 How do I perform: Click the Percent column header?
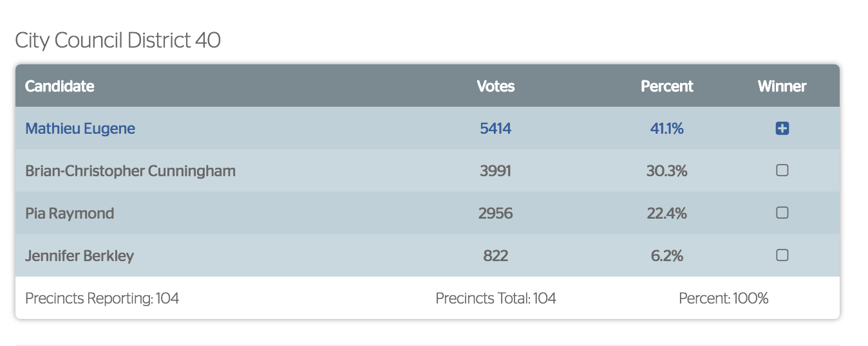667,86
